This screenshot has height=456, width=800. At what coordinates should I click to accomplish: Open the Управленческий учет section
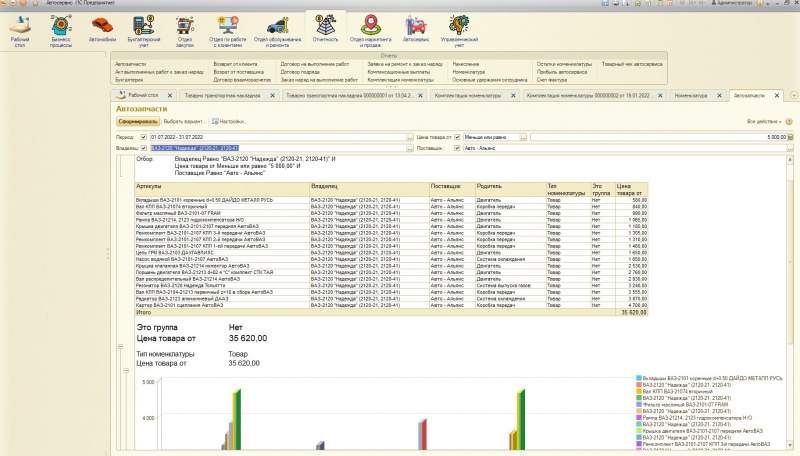459,31
